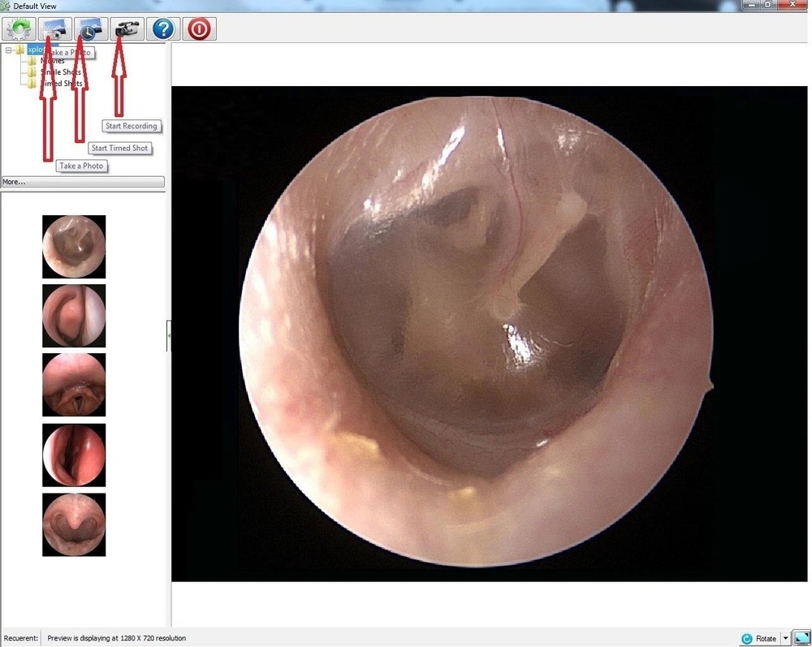812x647 pixels.
Task: Click the Start Recording camcorder icon
Action: [126, 28]
